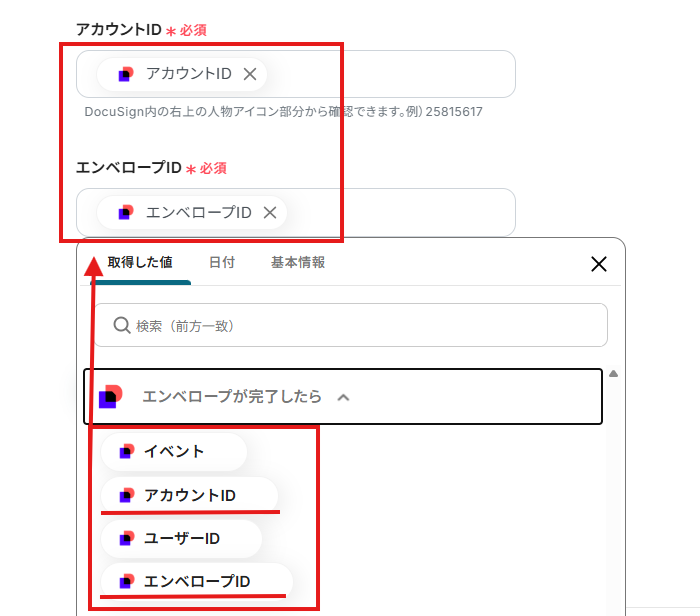Click the イベント item's DocuSign icon
Image resolution: width=700 pixels, height=616 pixels.
coord(126,452)
